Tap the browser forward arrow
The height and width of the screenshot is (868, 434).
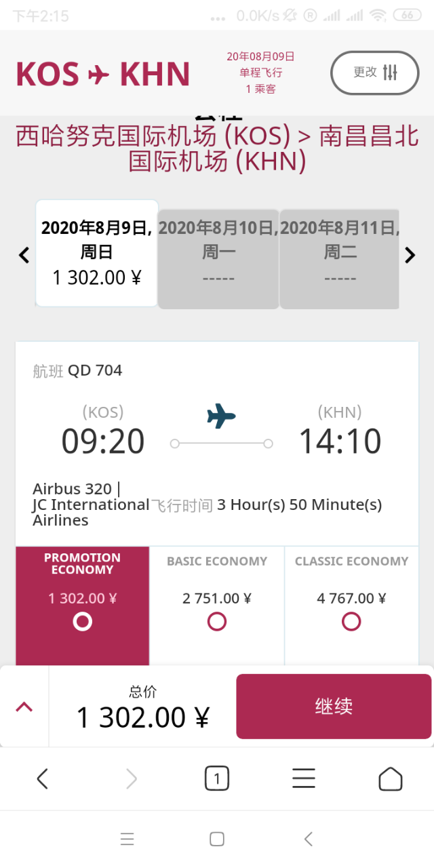click(x=132, y=778)
